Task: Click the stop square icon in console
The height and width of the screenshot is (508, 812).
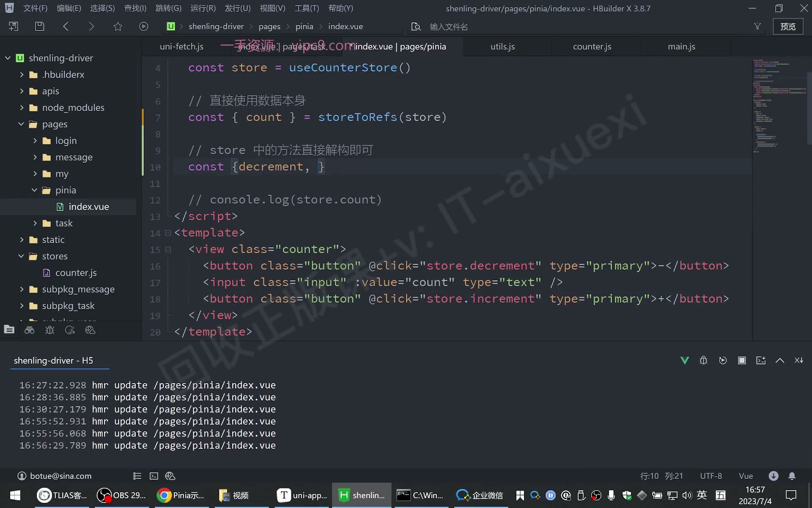Action: (742, 360)
